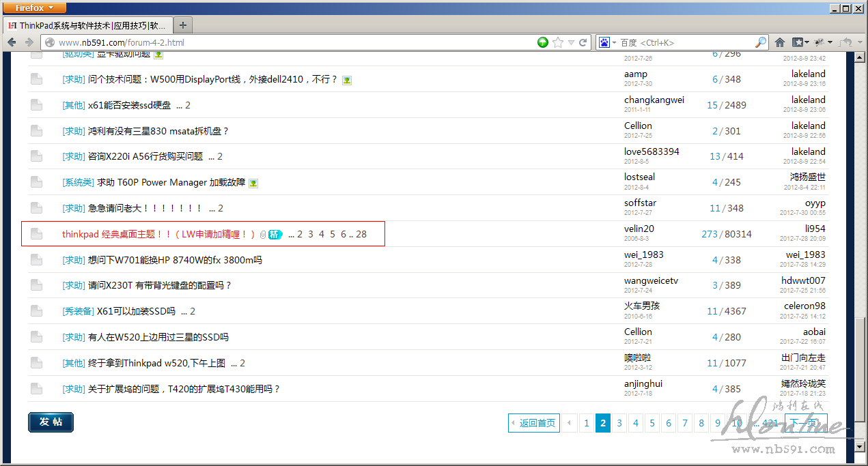Open the bookmarks toolbar icon
The width and height of the screenshot is (868, 466).
(x=798, y=42)
